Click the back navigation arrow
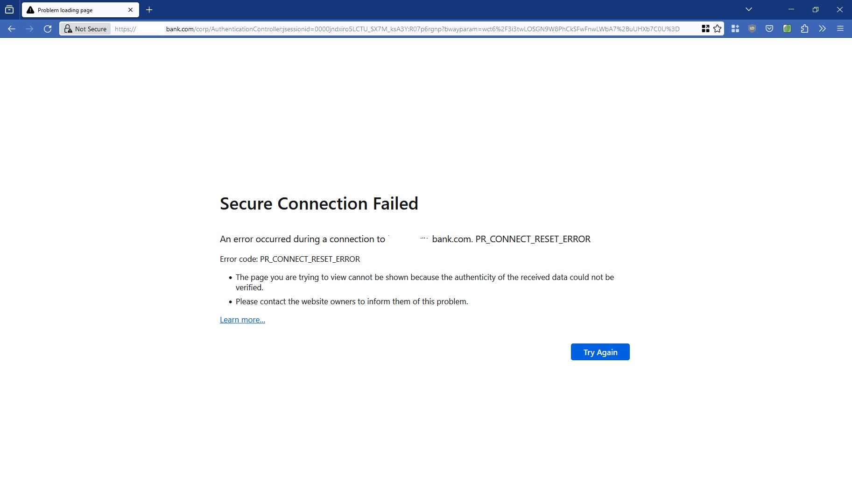This screenshot has width=852, height=504. click(11, 28)
